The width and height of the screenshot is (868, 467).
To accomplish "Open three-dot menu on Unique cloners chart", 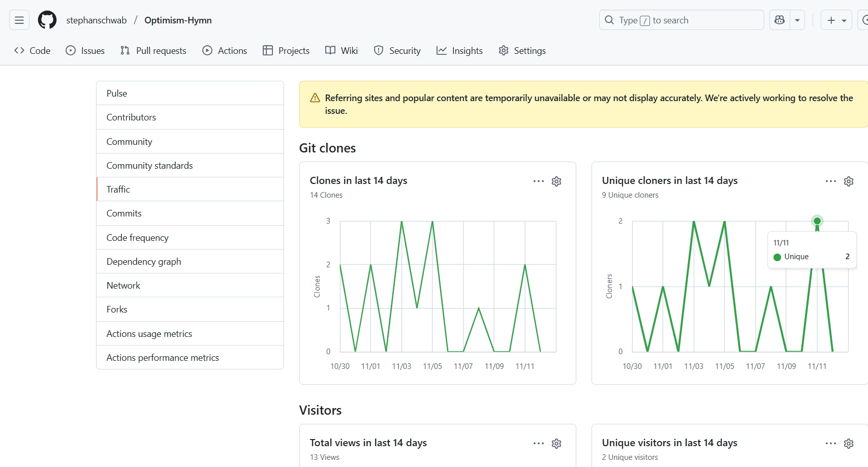I will pyautogui.click(x=831, y=181).
